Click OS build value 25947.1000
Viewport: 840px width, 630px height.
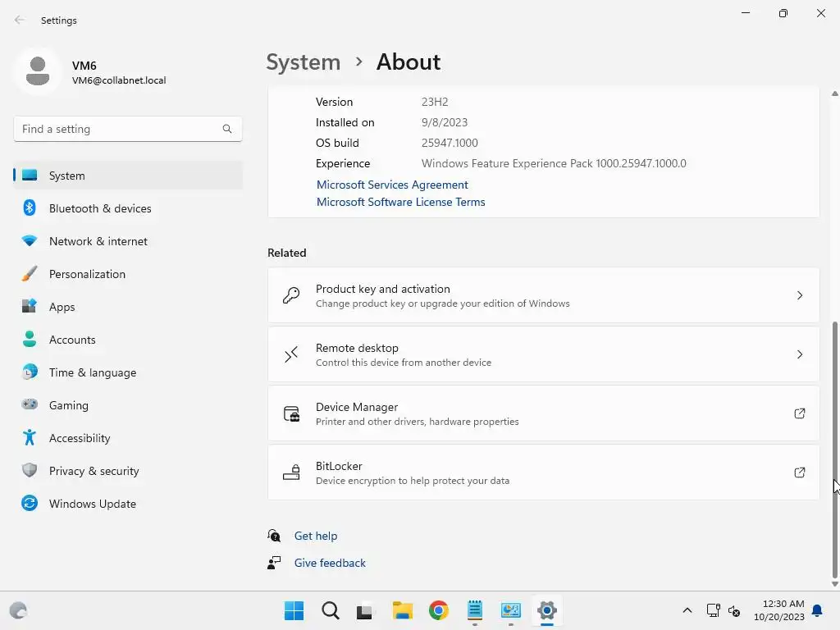pos(450,143)
